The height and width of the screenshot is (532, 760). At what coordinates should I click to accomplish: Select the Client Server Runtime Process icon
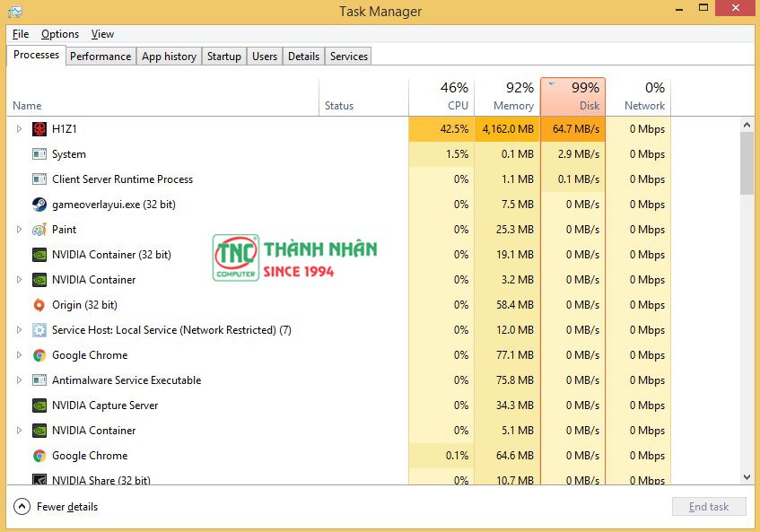click(x=39, y=179)
